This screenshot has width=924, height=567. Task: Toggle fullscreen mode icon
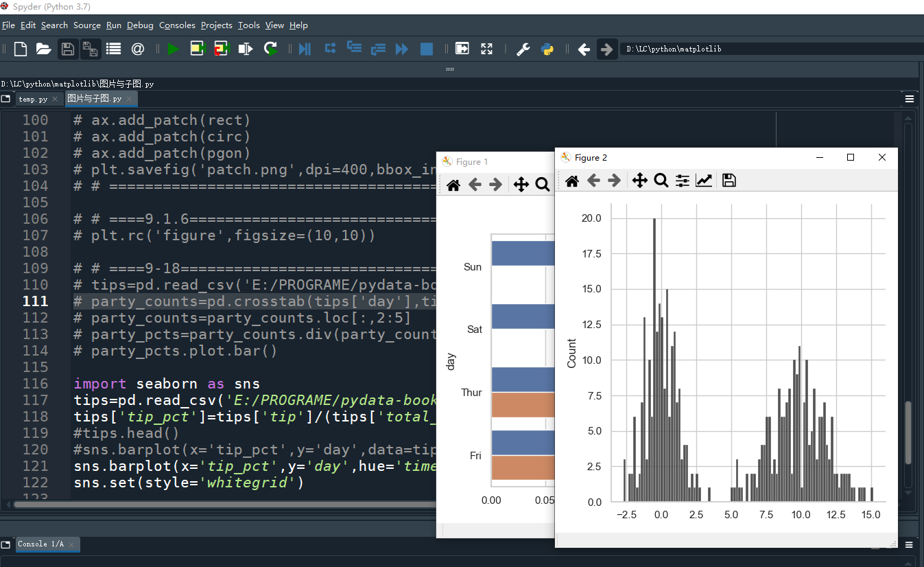[486, 49]
